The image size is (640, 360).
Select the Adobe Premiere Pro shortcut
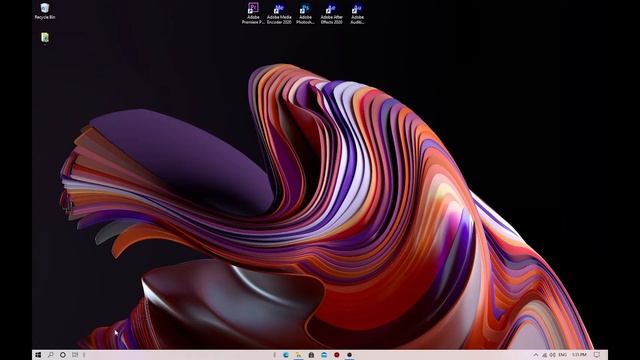coord(253,14)
